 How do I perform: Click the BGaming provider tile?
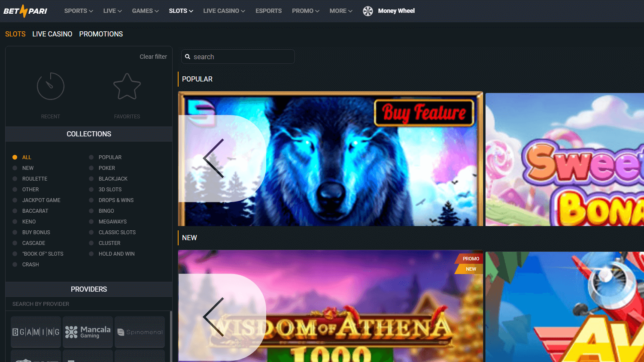point(36,332)
